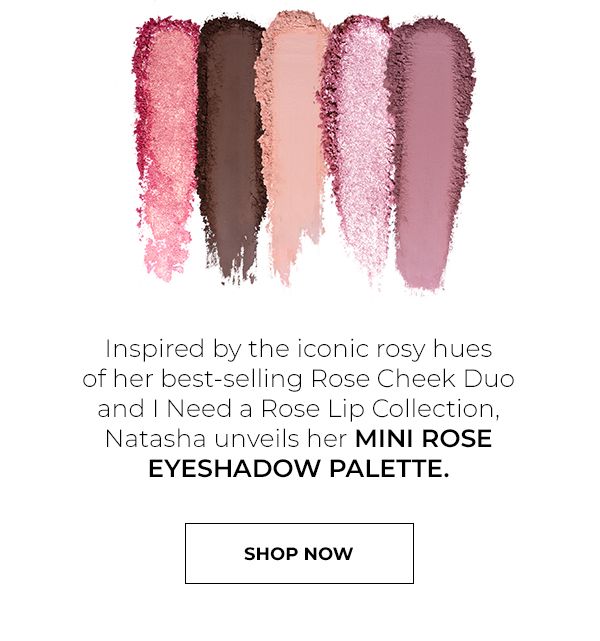Screen dimensions: 600x641
Task: Click the Lip Collection, text
Action: [x=414, y=408]
